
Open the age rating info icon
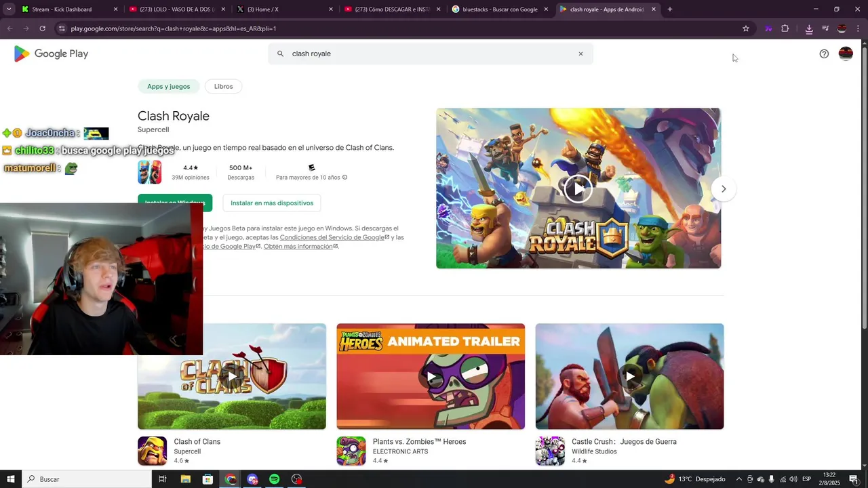tap(344, 178)
